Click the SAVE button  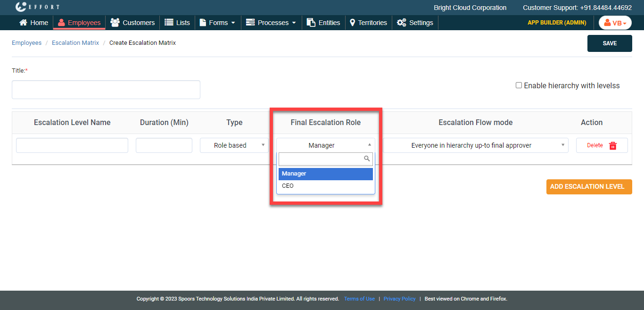tap(609, 43)
